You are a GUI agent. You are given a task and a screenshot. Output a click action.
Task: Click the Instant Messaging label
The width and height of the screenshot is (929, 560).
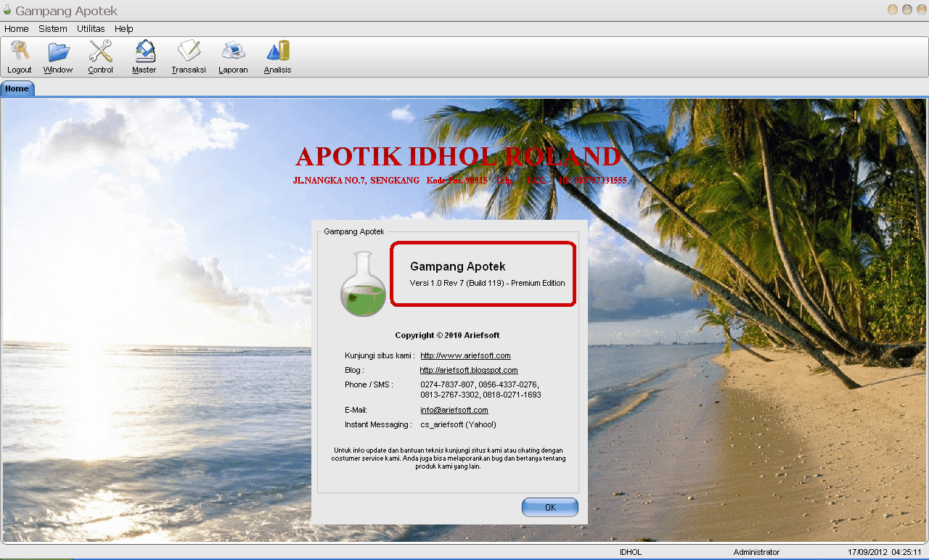click(x=378, y=424)
